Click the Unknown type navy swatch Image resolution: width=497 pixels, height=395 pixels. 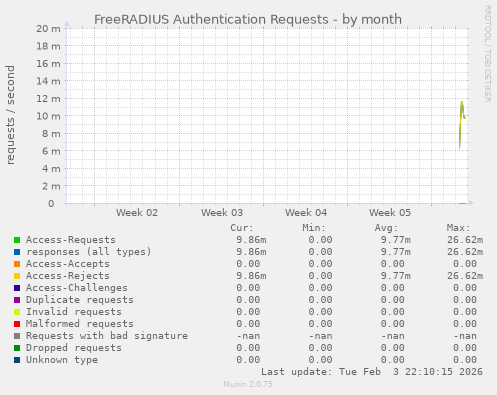coord(17,360)
